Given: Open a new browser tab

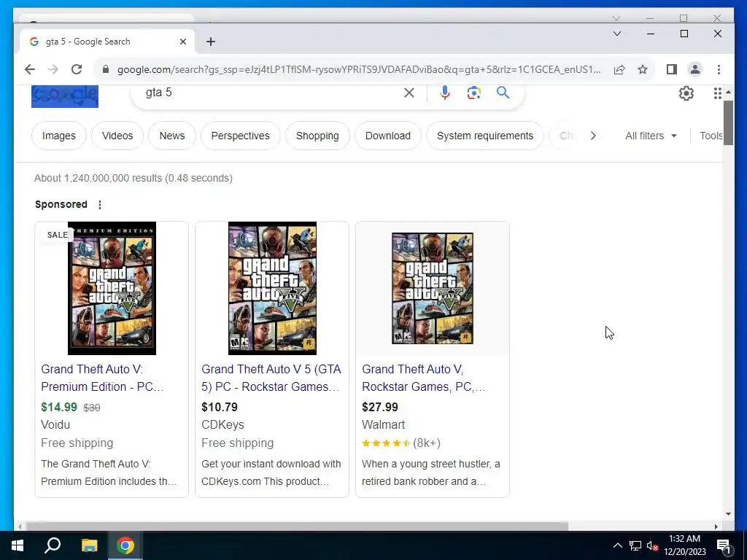Looking at the screenshot, I should pyautogui.click(x=211, y=42).
